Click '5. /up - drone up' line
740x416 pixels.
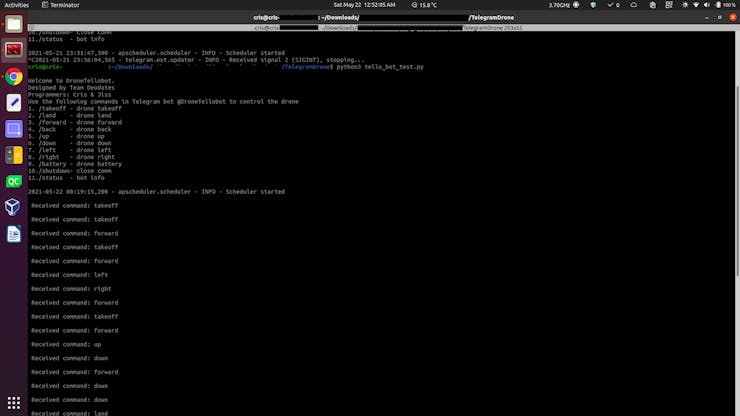[x=66, y=136]
